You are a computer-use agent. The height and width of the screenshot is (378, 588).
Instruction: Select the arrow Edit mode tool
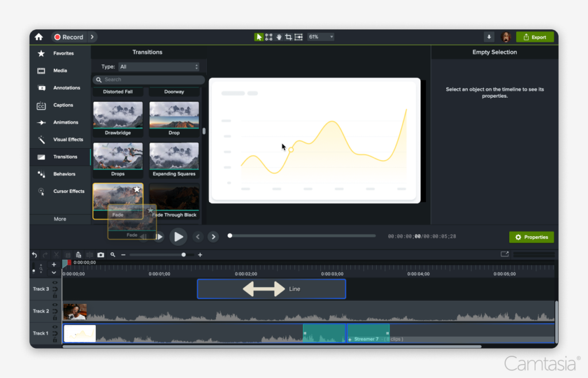pos(259,37)
